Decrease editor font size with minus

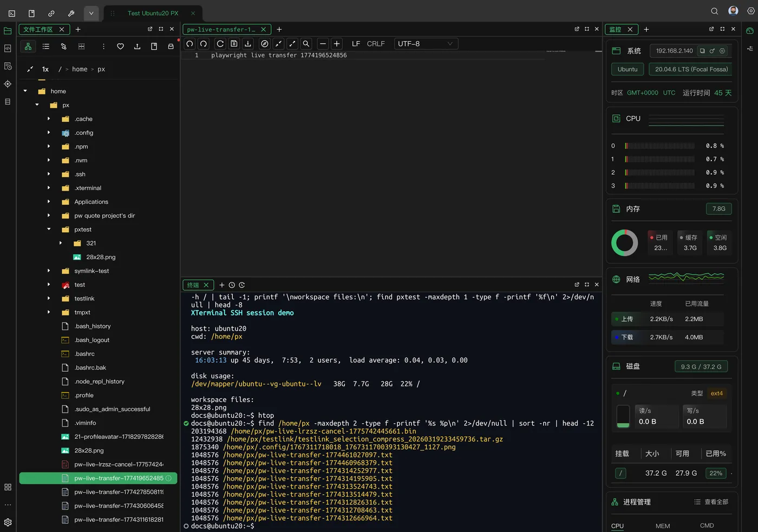[x=323, y=44]
